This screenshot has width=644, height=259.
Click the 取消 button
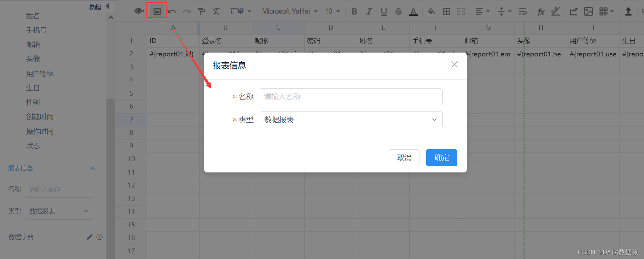(404, 158)
